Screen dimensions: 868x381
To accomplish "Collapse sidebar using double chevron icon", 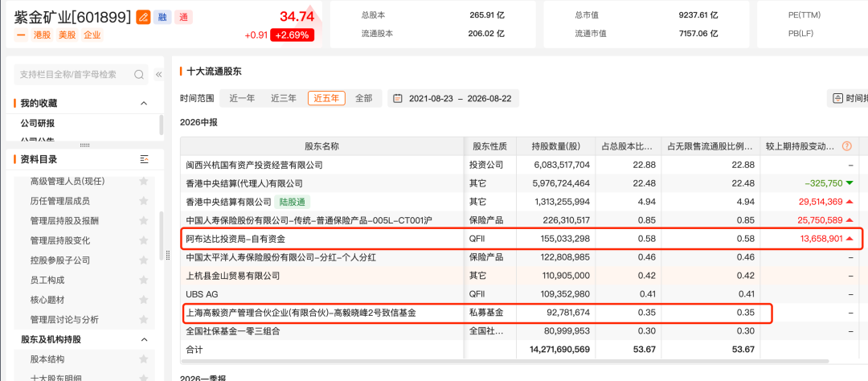I will point(158,74).
